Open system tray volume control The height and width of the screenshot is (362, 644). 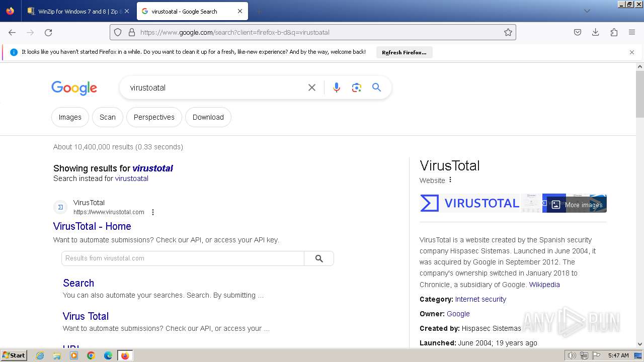[x=572, y=355]
